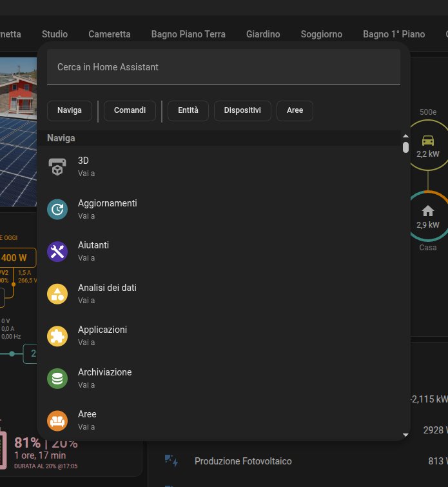
Task: Click the Applicazioni puzzle icon
Action: tap(57, 336)
